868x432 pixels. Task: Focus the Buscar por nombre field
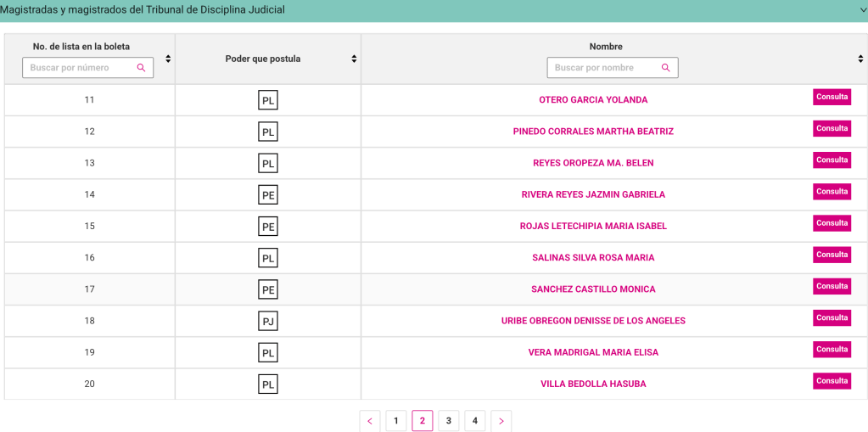tap(604, 68)
